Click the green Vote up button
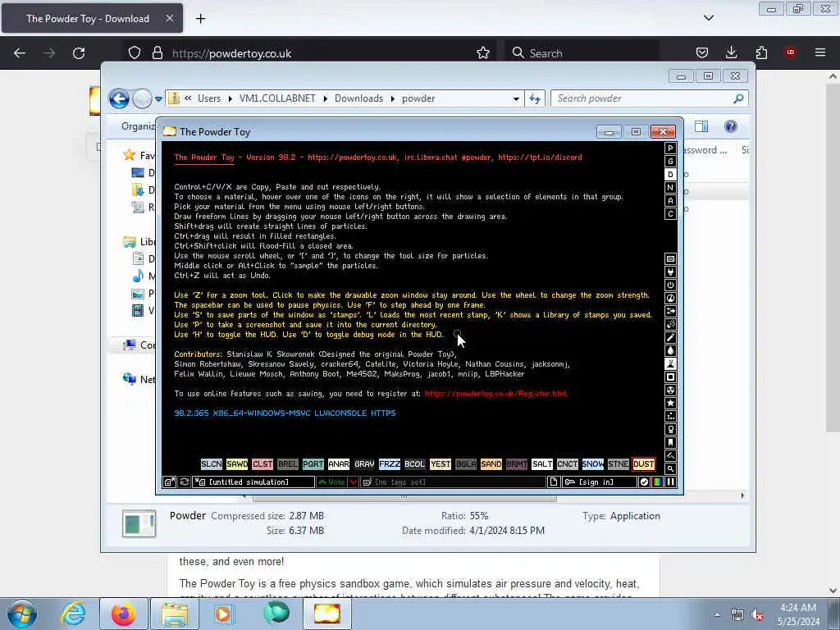The width and height of the screenshot is (840, 630). coord(332,482)
